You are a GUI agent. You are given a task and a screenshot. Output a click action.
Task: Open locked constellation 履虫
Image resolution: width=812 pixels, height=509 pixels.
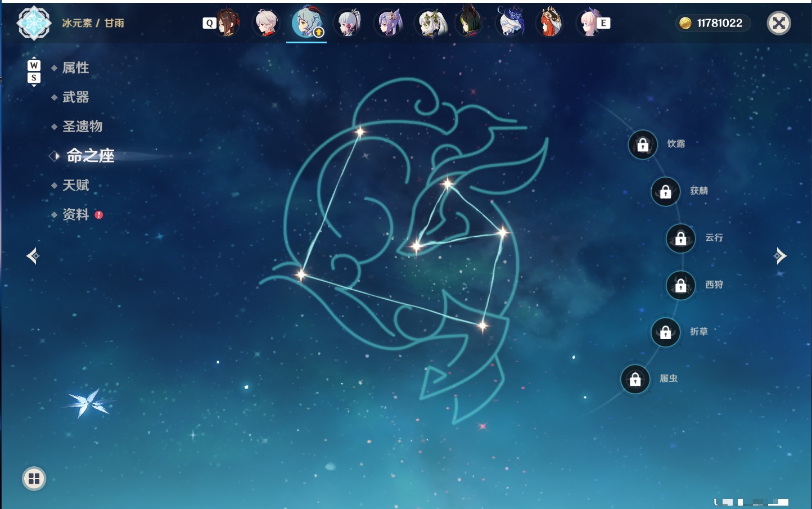coord(635,380)
